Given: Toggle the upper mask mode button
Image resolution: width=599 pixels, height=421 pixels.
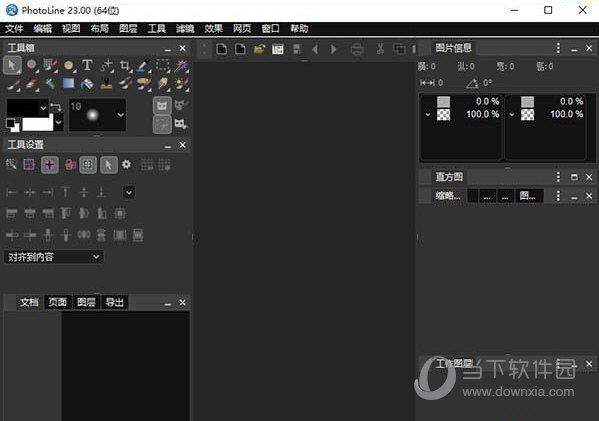Looking at the screenshot, I should pos(162,105).
